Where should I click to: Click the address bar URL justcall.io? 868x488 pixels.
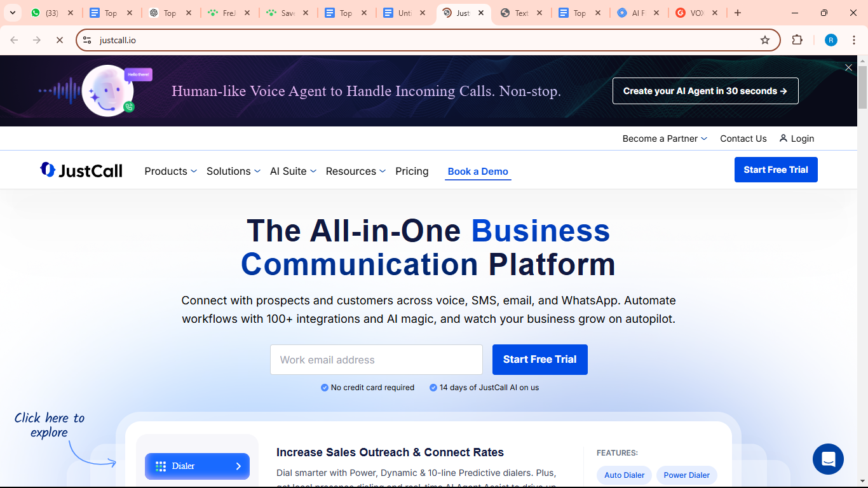(118, 40)
